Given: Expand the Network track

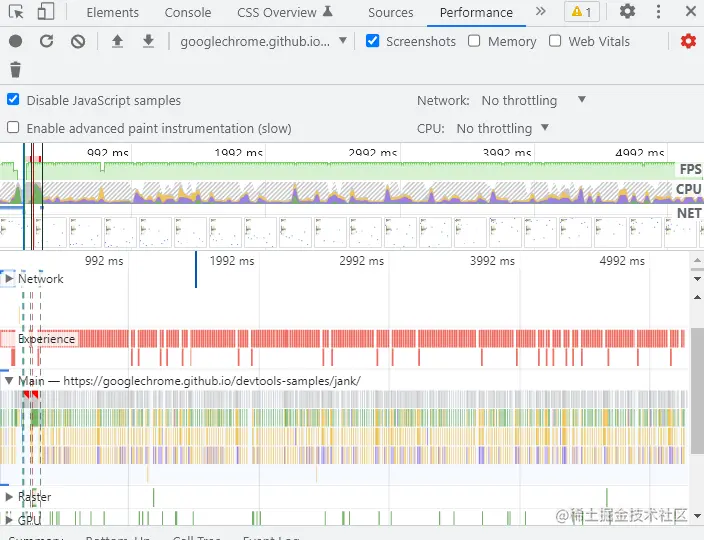Looking at the screenshot, I should [x=9, y=279].
